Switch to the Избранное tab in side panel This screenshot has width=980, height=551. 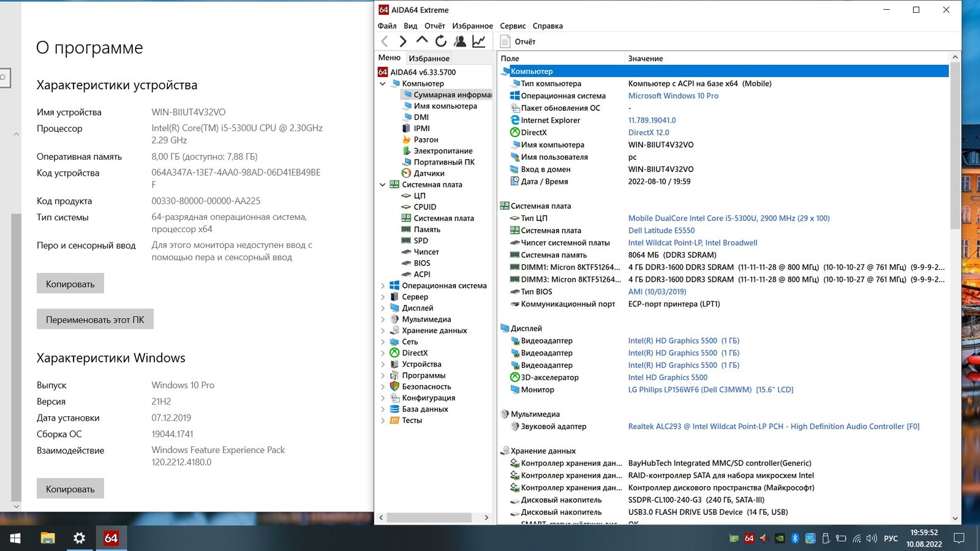coord(429,58)
